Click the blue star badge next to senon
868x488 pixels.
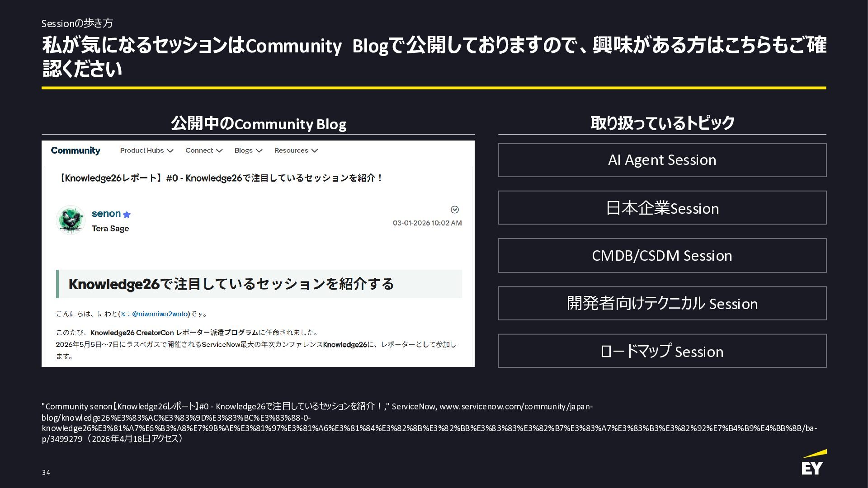[127, 215]
